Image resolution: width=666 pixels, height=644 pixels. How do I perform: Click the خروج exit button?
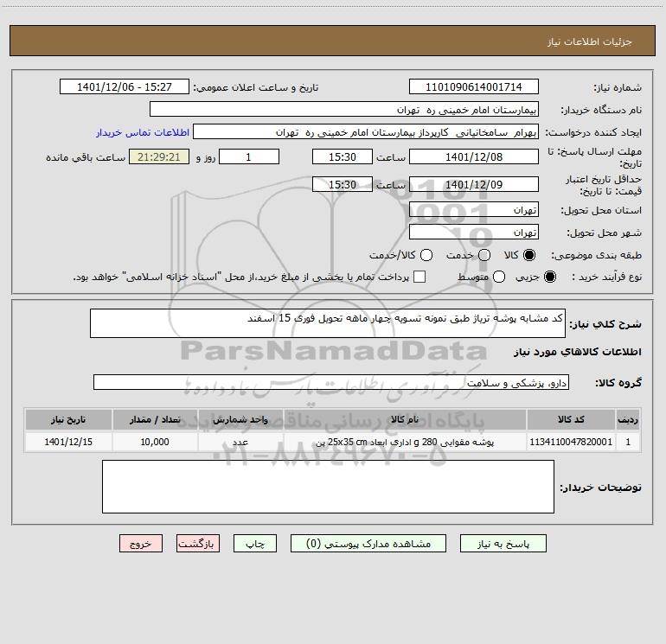[141, 544]
